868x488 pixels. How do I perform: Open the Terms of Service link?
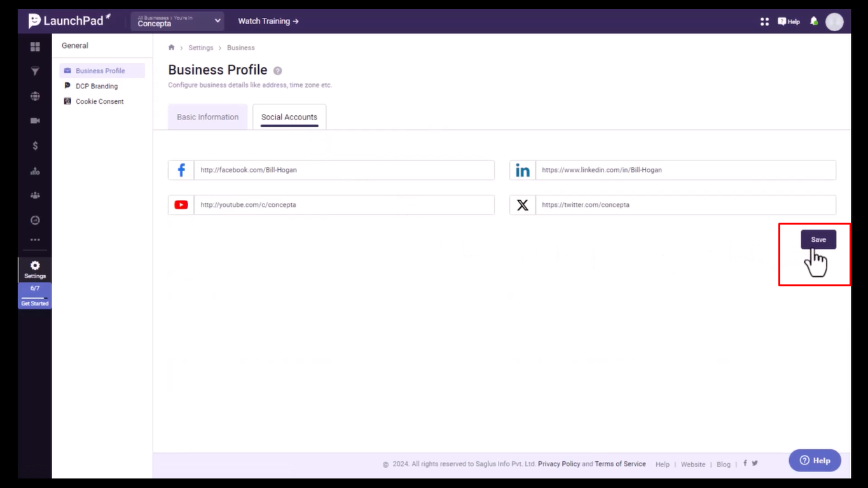(620, 464)
